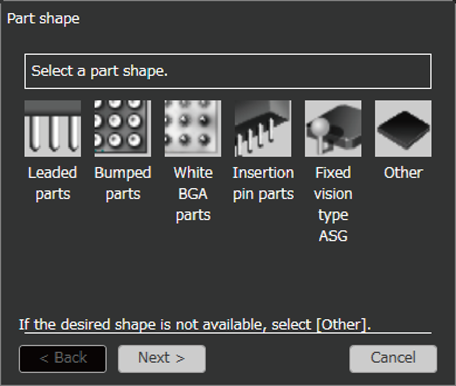Click the desired shape not available hint
Viewport: 456px width, 386px height.
click(x=195, y=324)
